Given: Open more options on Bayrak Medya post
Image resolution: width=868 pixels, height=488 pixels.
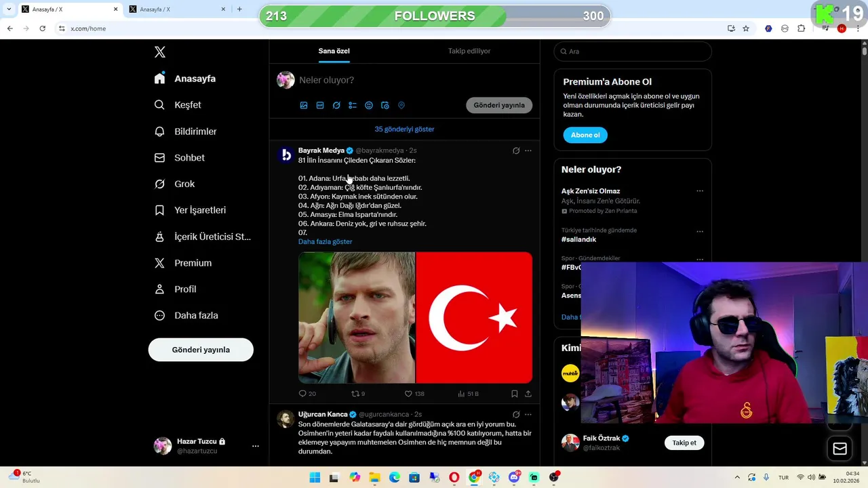Looking at the screenshot, I should (528, 150).
